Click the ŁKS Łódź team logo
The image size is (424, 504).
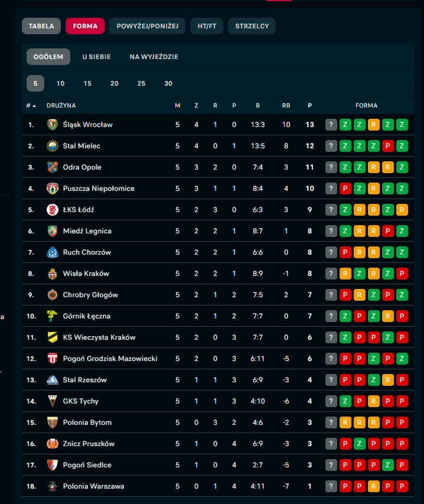(52, 210)
